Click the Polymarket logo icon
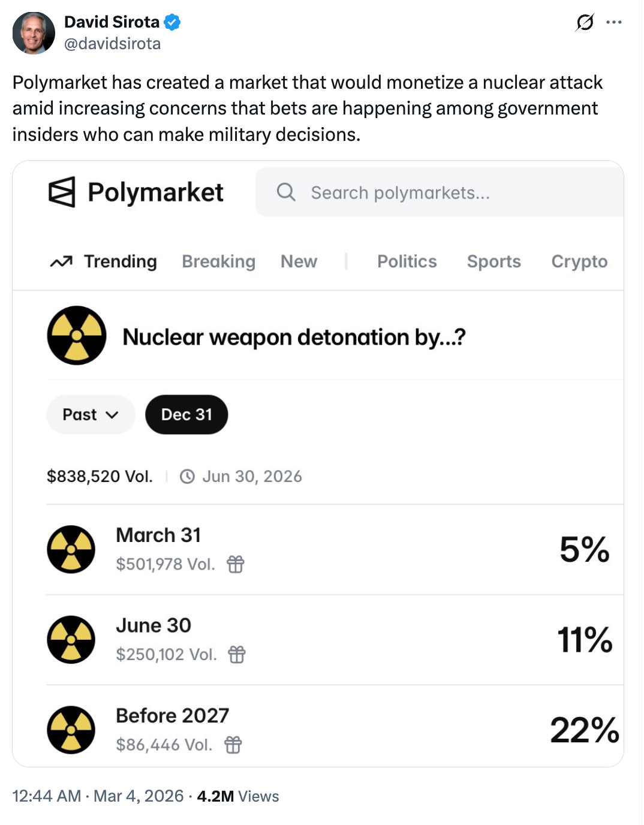 click(62, 192)
